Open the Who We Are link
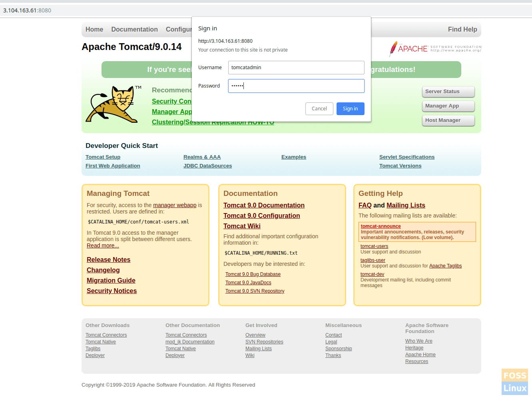The width and height of the screenshot is (532, 399). 418,341
